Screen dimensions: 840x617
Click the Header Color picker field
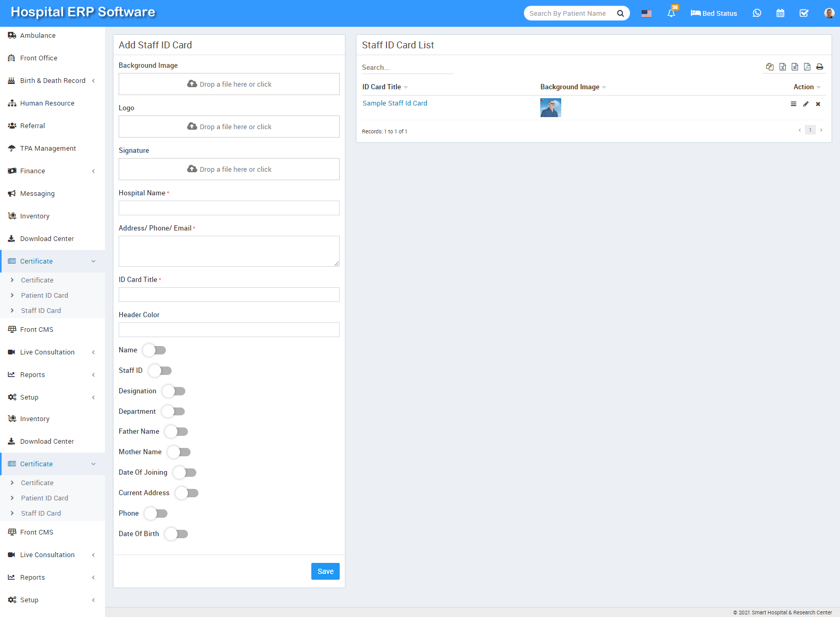pyautogui.click(x=229, y=330)
